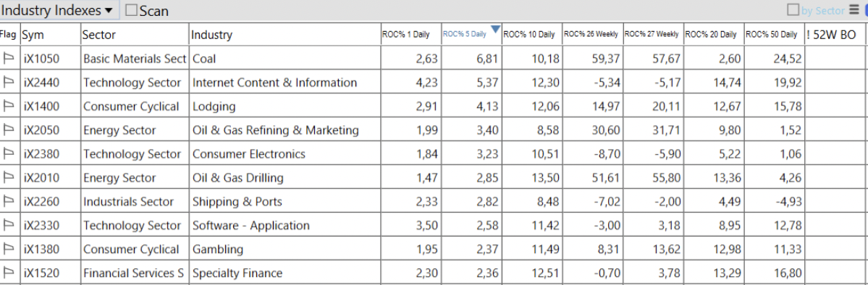
Task: Flag the iX2380 Consumer Electronics row
Action: (x=9, y=154)
